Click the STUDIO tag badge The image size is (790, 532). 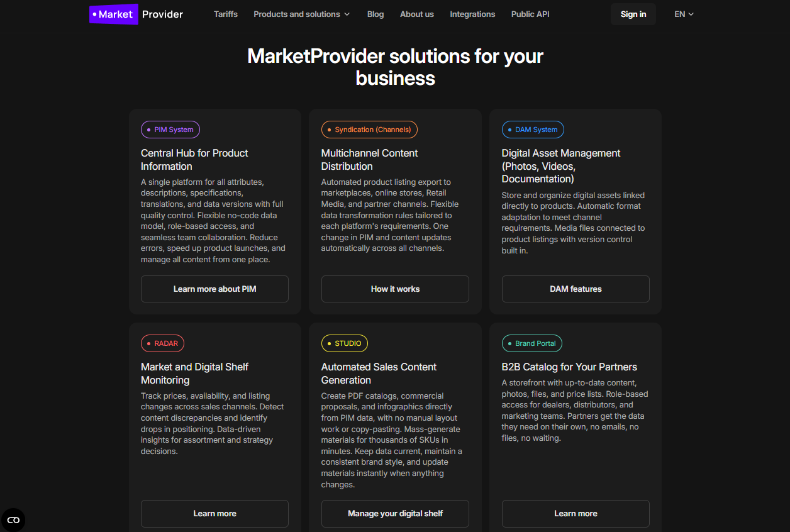click(344, 343)
